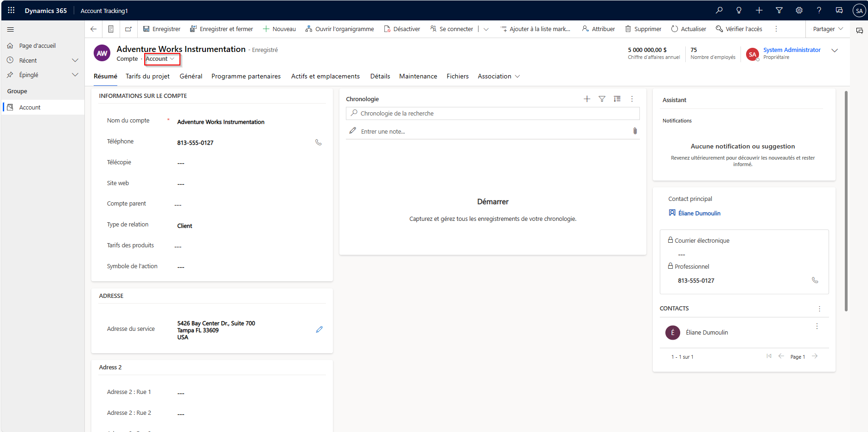This screenshot has width=868, height=432.
Task: Open the chat icon in the top bar
Action: 839,10
